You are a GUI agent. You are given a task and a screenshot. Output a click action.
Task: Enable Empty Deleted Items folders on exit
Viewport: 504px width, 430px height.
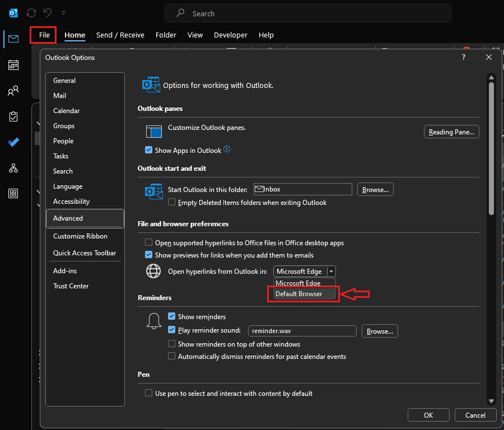pos(172,202)
